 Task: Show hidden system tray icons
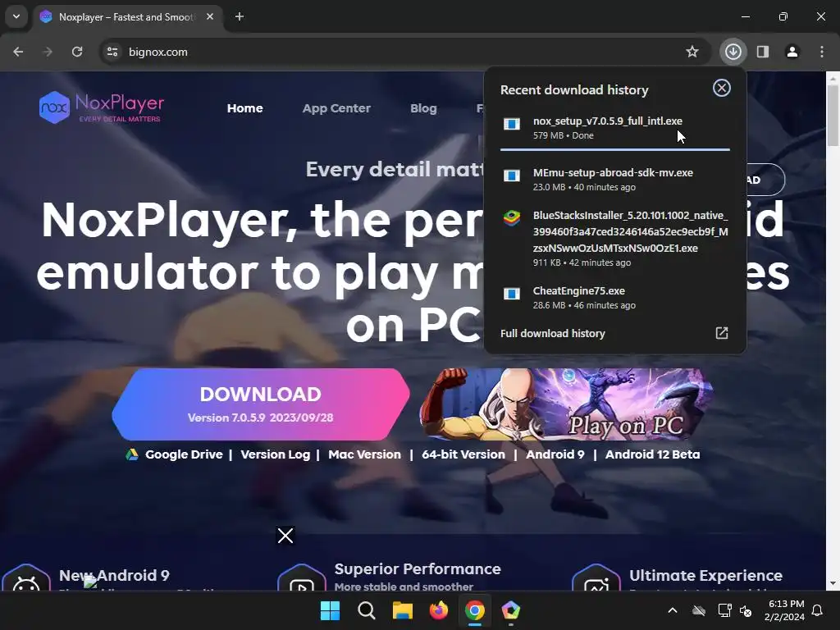673,610
